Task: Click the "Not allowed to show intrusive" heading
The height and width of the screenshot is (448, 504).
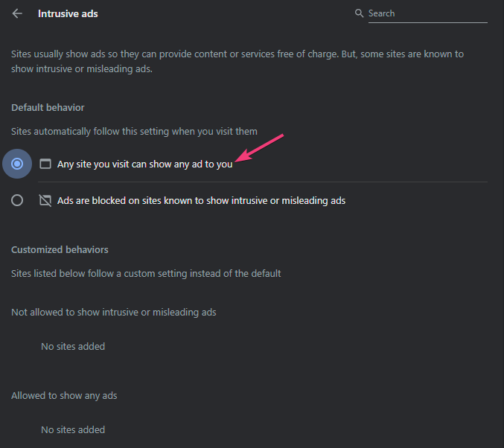Action: (113, 313)
